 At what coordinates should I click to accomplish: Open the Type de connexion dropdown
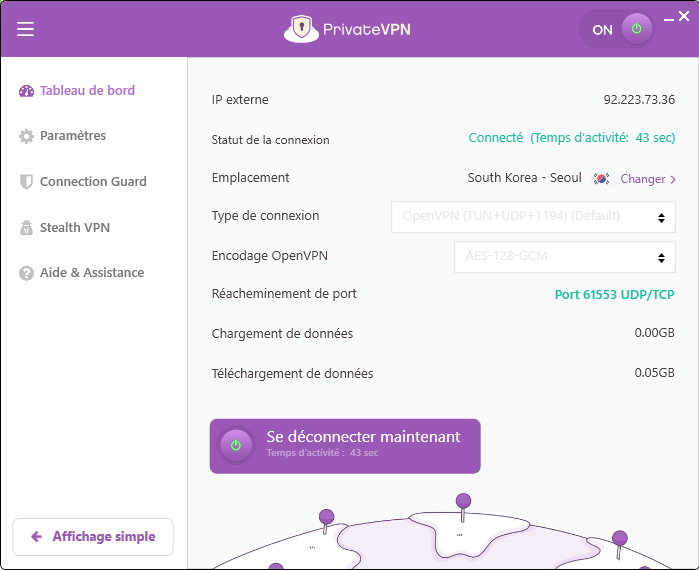point(533,217)
